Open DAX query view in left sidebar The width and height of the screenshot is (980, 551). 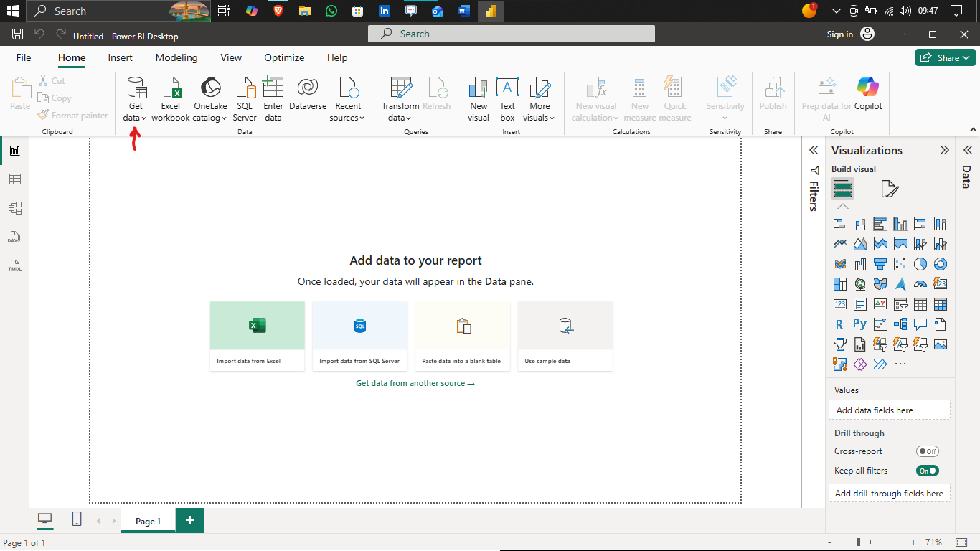[14, 237]
